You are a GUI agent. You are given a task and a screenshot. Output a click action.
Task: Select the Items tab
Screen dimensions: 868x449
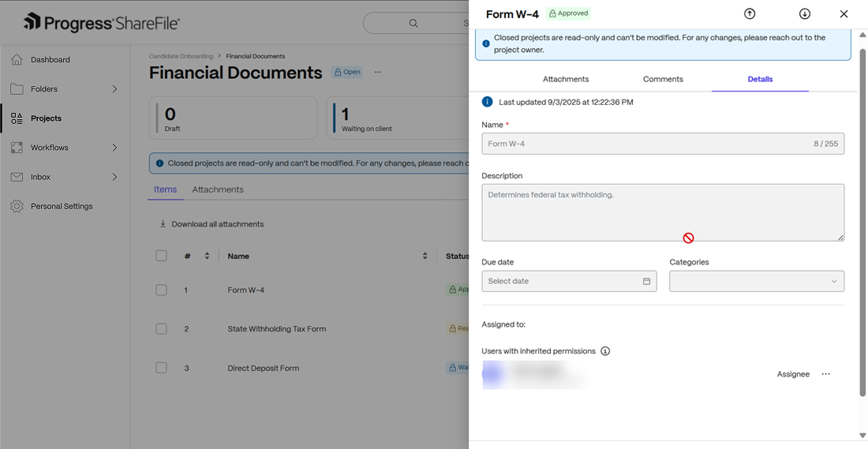[166, 189]
